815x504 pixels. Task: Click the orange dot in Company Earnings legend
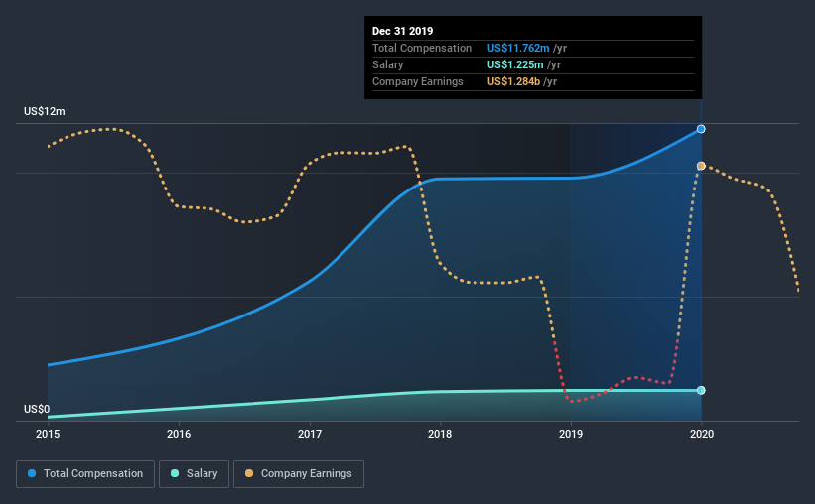(x=249, y=473)
